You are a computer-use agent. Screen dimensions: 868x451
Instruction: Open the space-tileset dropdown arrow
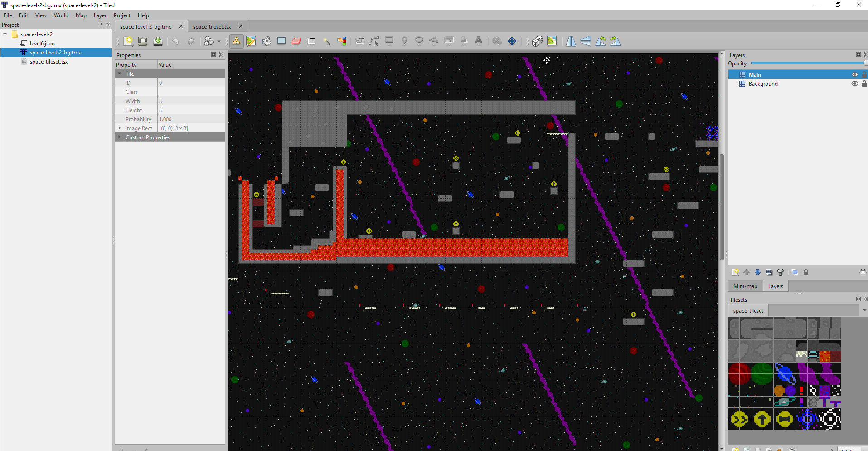[x=864, y=311]
